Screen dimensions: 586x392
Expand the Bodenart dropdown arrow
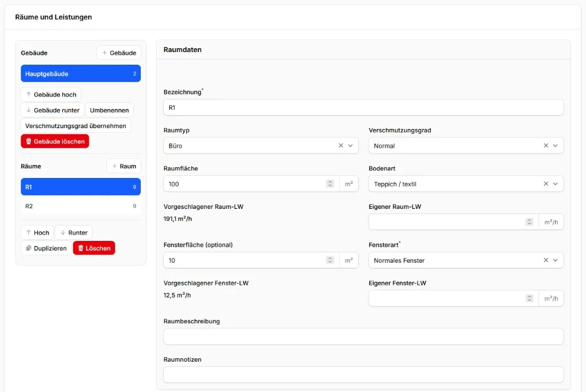pyautogui.click(x=555, y=184)
